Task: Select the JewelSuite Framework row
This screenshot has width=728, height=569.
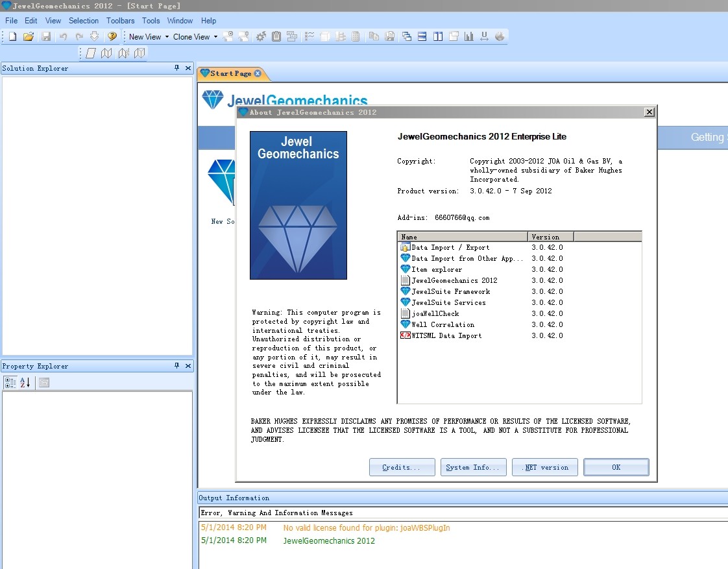Action: (x=520, y=291)
